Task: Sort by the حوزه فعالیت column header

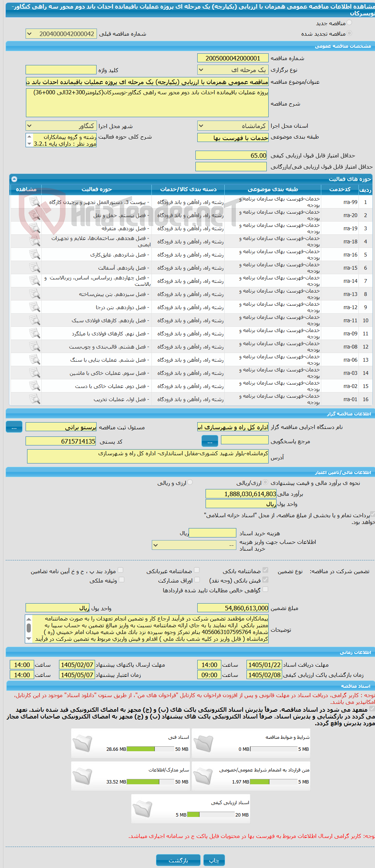Action: (x=97, y=189)
